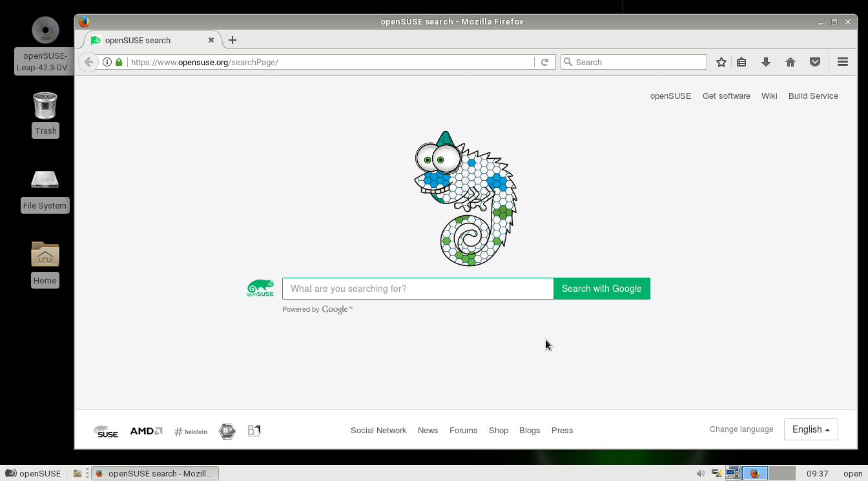
Task: Click the Forums footer link
Action: pyautogui.click(x=463, y=430)
